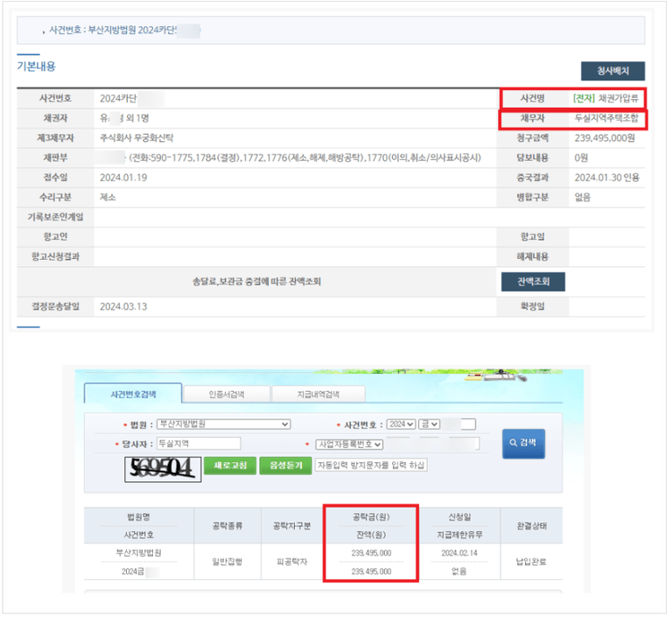Viewport: 672px width, 617px height.
Task: Click the captcha text input field
Action: tap(370, 466)
